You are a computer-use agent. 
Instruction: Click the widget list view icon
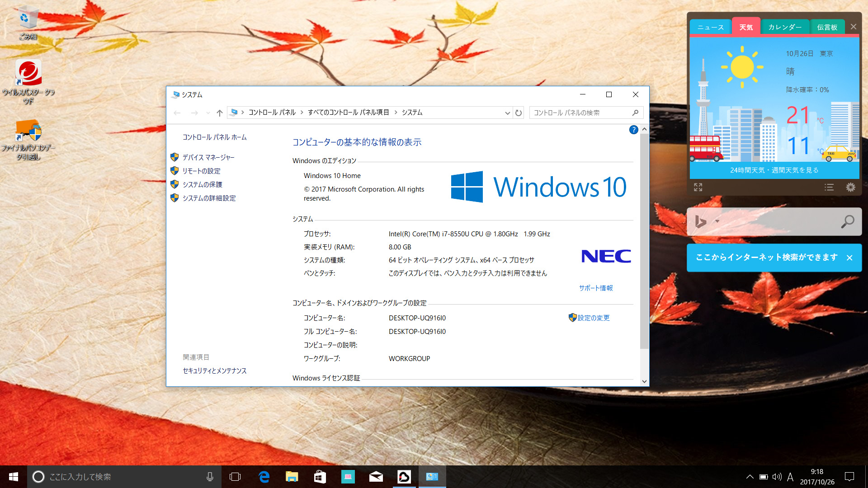click(x=829, y=187)
